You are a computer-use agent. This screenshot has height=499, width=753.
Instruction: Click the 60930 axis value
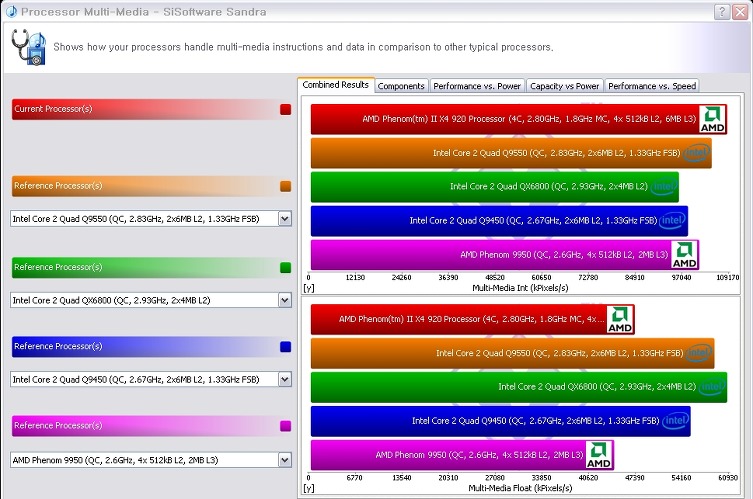point(728,478)
